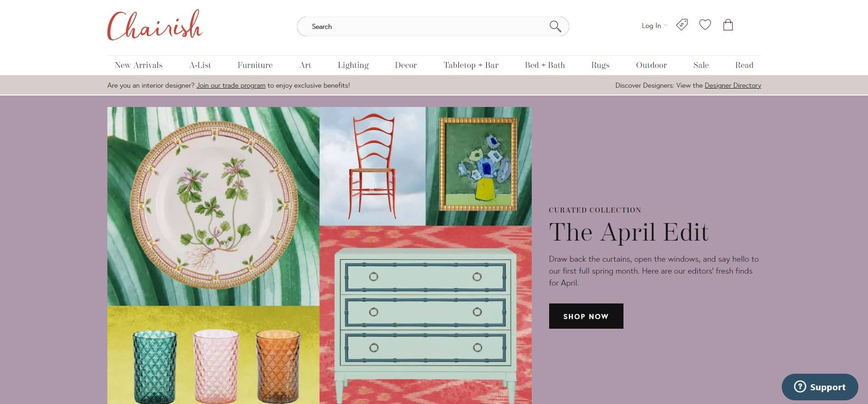Select the Sale menu item
Screen dimensions: 868x404
pyautogui.click(x=701, y=65)
